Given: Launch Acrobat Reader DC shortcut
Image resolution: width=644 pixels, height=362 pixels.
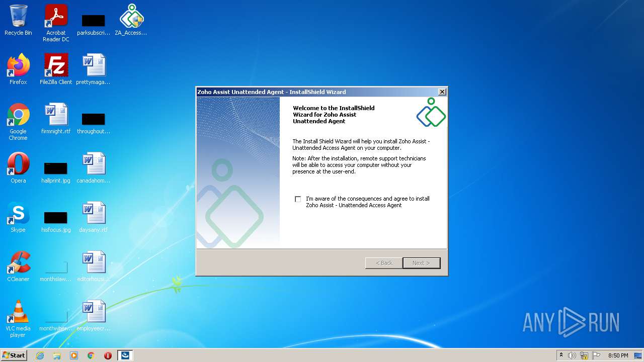Looking at the screenshot, I should point(56,23).
